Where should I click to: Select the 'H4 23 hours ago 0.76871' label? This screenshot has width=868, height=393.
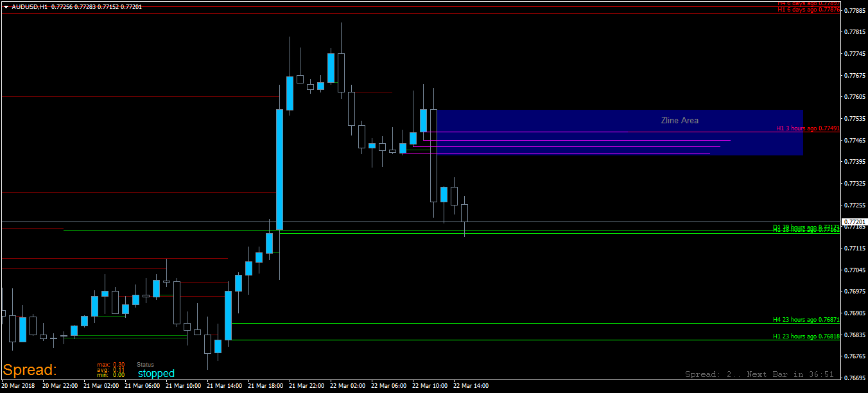click(806, 319)
